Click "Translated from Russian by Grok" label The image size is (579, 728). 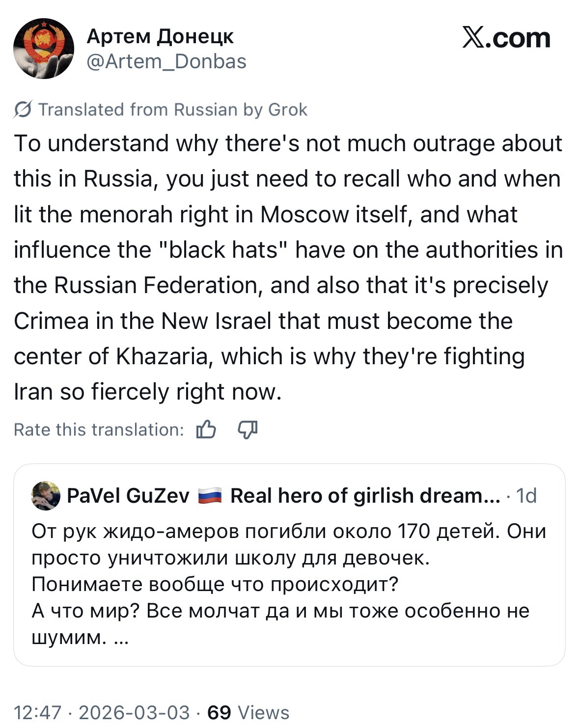[172, 109]
